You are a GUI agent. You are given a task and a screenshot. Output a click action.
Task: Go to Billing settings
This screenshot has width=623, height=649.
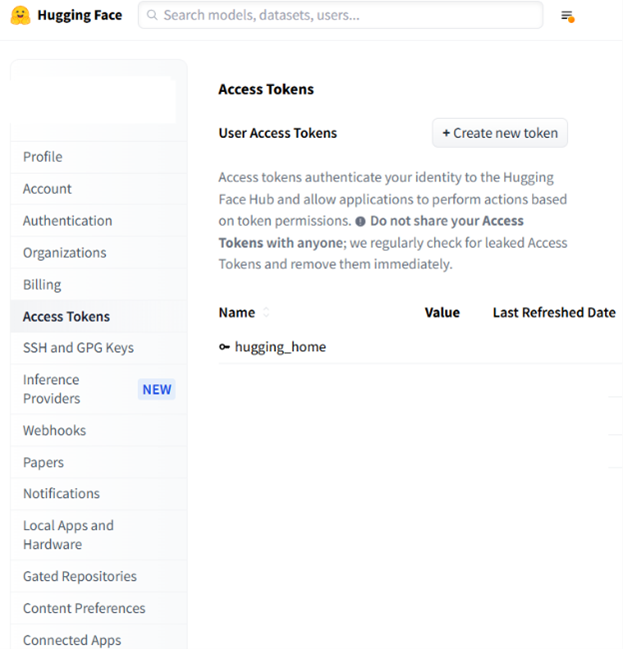click(x=99, y=284)
